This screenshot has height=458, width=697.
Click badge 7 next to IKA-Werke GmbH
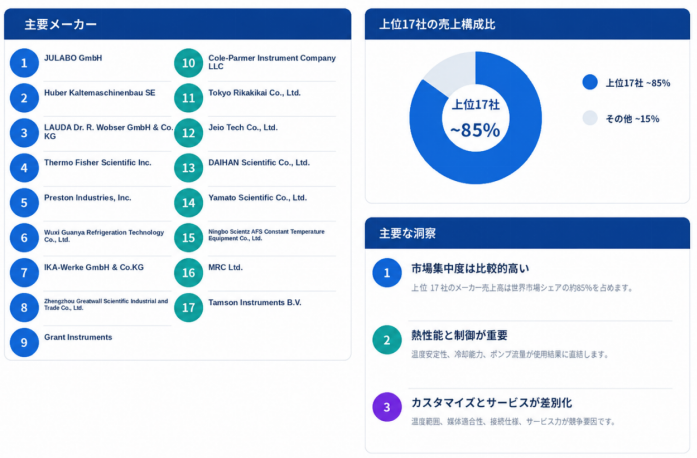(24, 273)
